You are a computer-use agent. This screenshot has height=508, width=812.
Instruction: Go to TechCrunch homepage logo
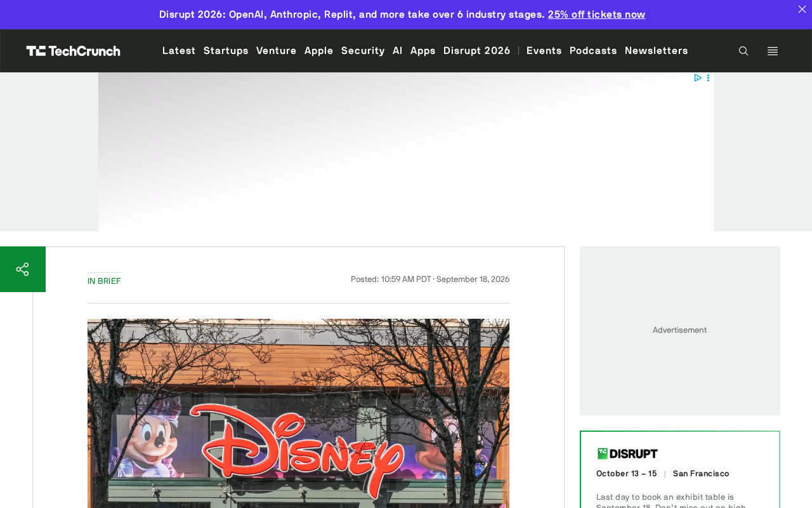point(73,51)
